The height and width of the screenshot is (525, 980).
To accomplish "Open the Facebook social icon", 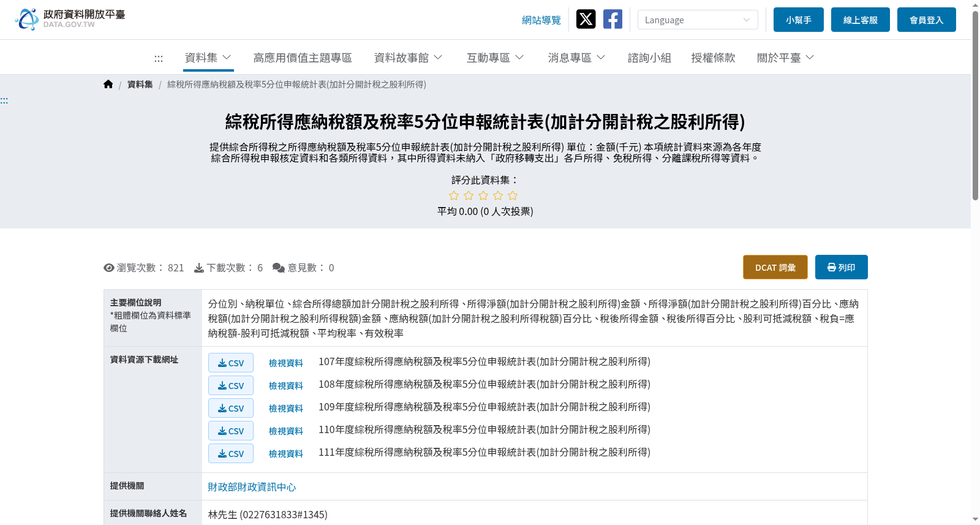I will coord(612,19).
